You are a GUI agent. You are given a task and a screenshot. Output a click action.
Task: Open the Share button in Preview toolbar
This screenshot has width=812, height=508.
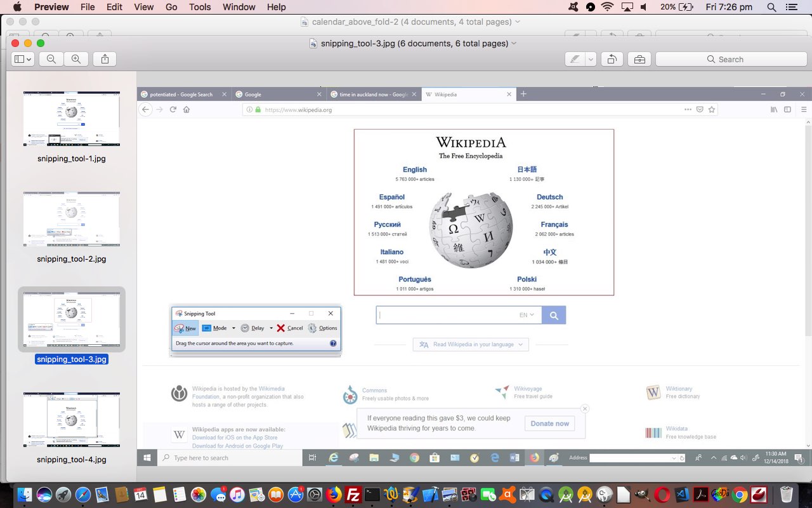tap(105, 59)
